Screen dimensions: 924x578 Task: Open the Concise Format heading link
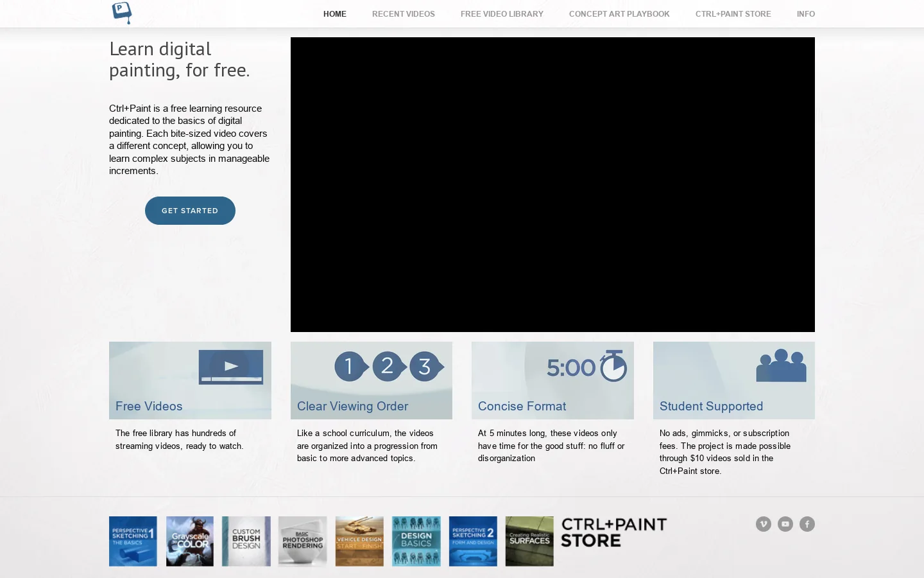pos(522,406)
